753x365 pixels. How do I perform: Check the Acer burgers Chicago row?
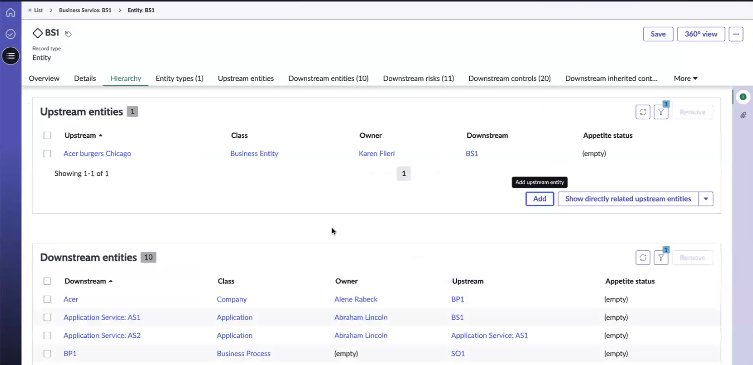47,154
